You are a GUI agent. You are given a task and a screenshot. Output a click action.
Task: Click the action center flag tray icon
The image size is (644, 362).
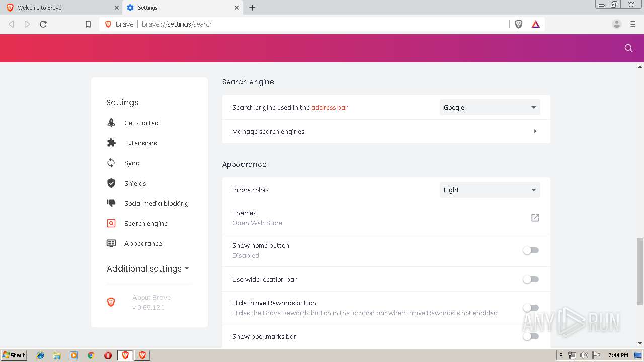pyautogui.click(x=596, y=355)
